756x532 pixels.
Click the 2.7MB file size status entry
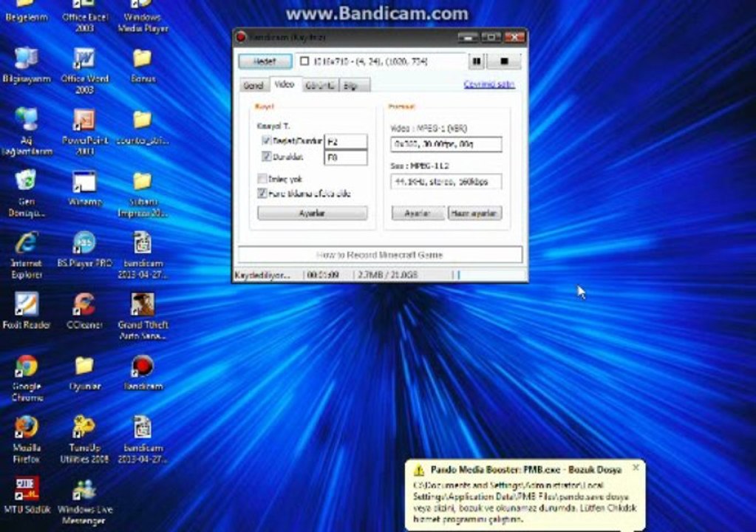pyautogui.click(x=387, y=275)
